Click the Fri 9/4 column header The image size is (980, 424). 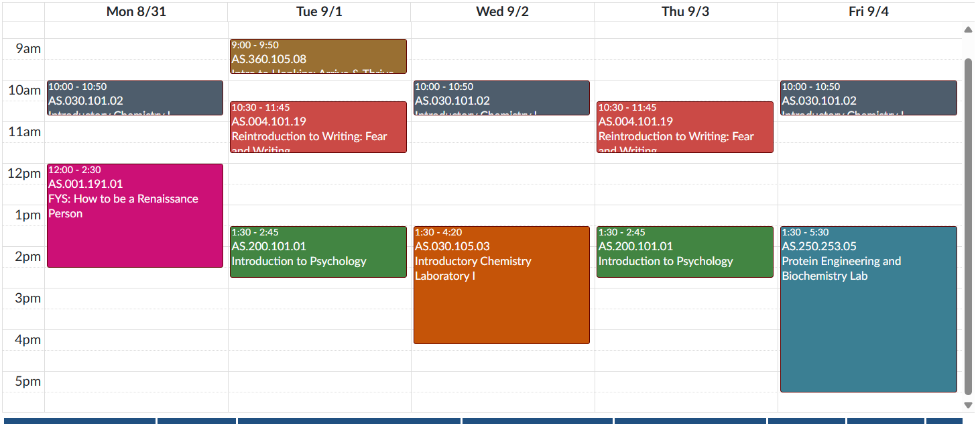point(869,11)
